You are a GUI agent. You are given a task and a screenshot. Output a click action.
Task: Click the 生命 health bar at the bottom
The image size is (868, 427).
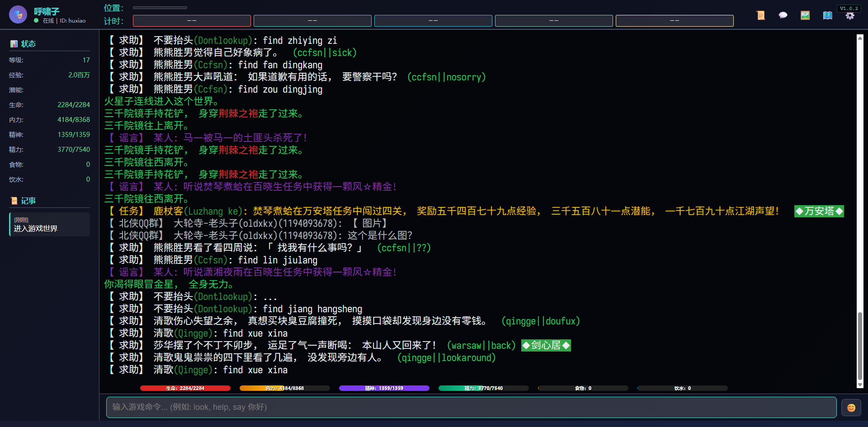coord(185,388)
